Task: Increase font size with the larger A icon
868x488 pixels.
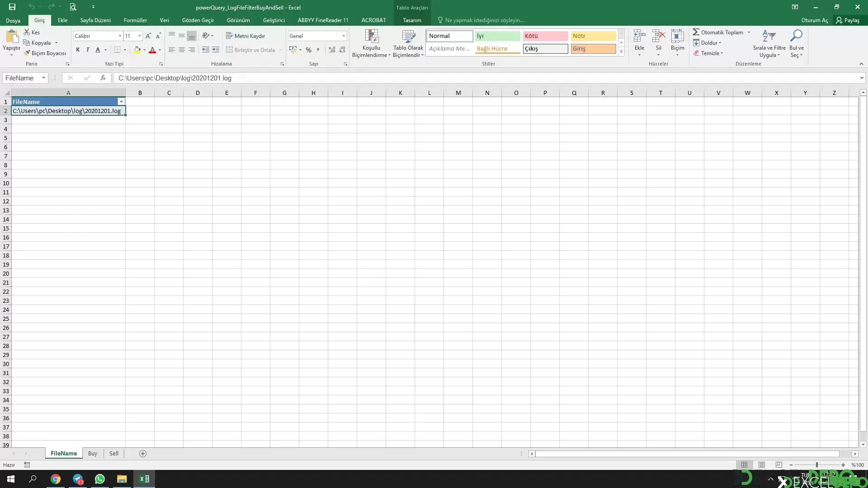Action: click(148, 36)
